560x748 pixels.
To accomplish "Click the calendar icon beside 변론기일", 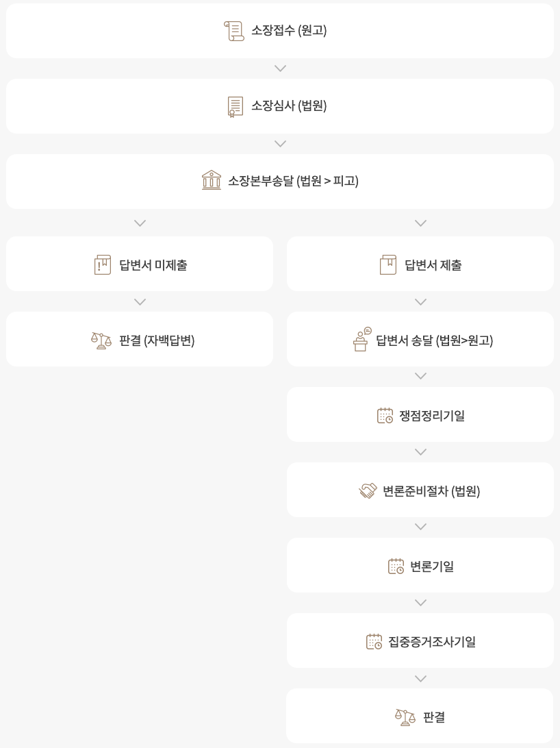I will tap(396, 566).
